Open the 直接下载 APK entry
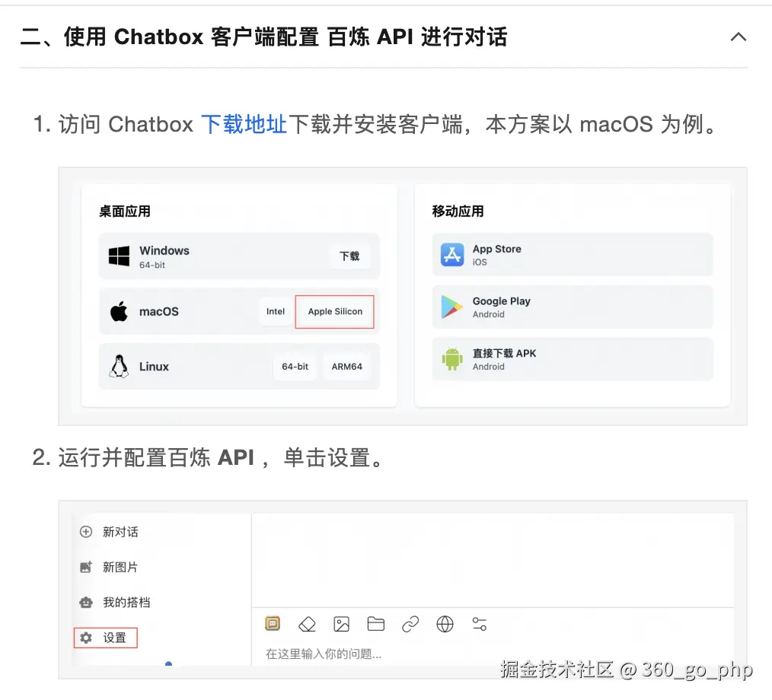 pyautogui.click(x=573, y=359)
